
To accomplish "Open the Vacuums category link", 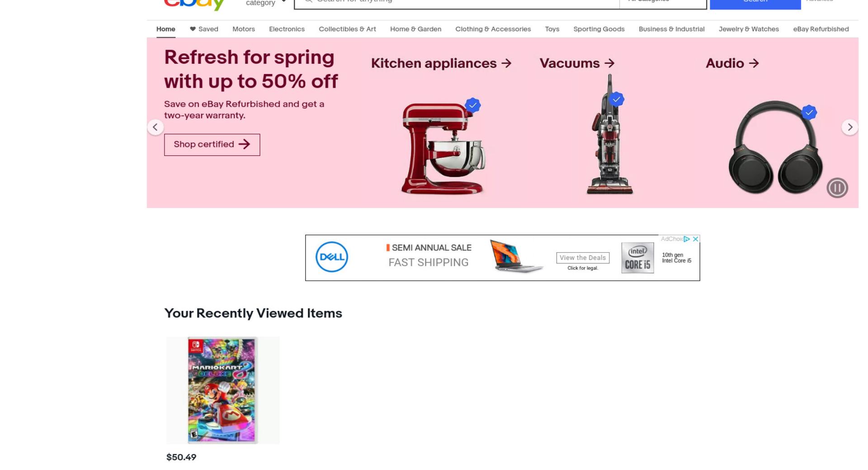I will point(577,63).
